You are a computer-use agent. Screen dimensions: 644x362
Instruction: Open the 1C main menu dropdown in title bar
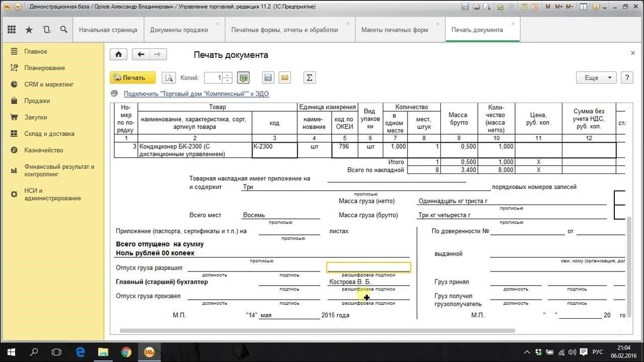(x=18, y=7)
